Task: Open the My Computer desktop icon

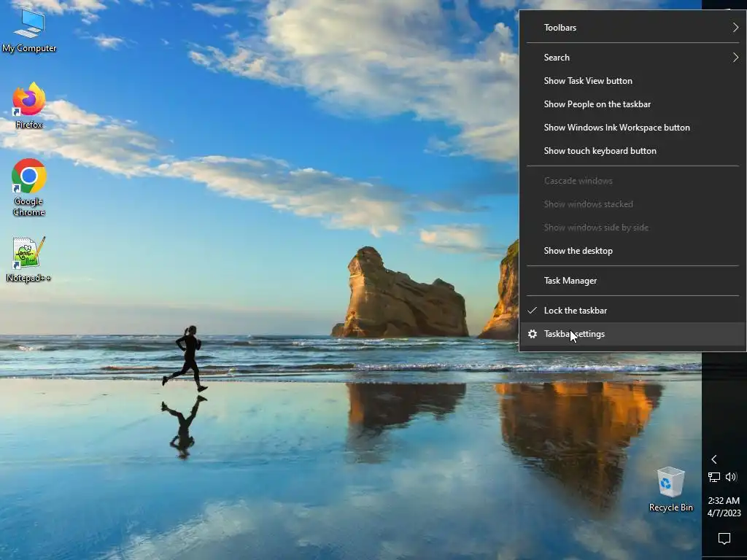Action: (29, 31)
